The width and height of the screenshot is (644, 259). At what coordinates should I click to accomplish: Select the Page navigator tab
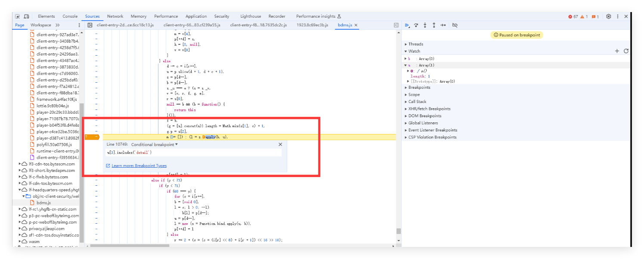point(20,25)
